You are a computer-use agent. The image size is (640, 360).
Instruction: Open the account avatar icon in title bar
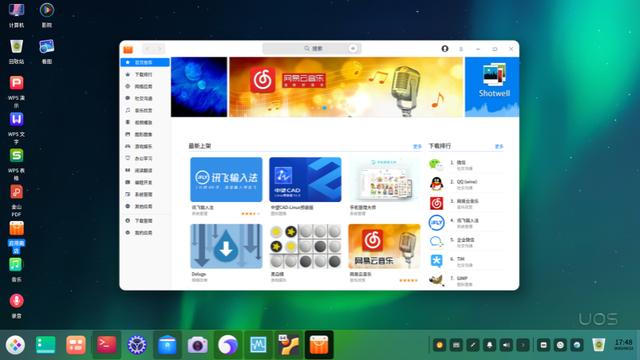tap(445, 49)
